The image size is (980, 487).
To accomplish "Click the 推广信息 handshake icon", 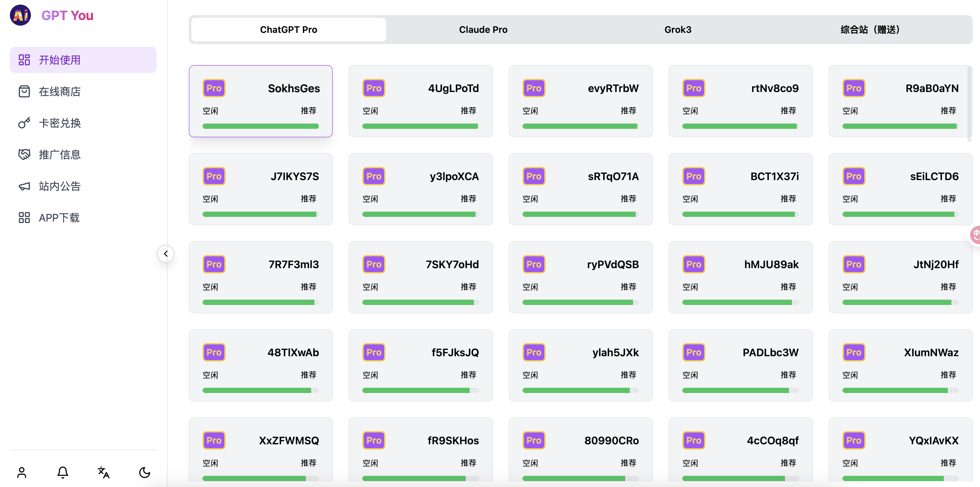I will (x=24, y=154).
